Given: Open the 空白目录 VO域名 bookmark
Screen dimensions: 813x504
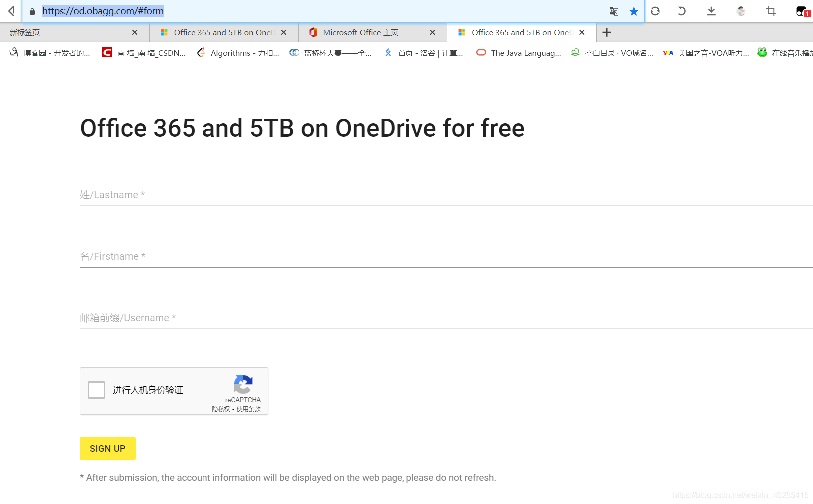Looking at the screenshot, I should 612,53.
